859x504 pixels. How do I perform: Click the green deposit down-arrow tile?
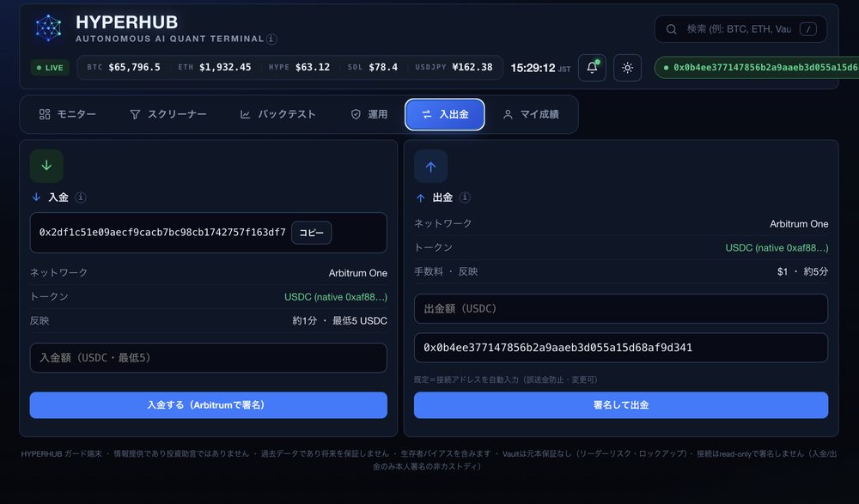pos(46,166)
